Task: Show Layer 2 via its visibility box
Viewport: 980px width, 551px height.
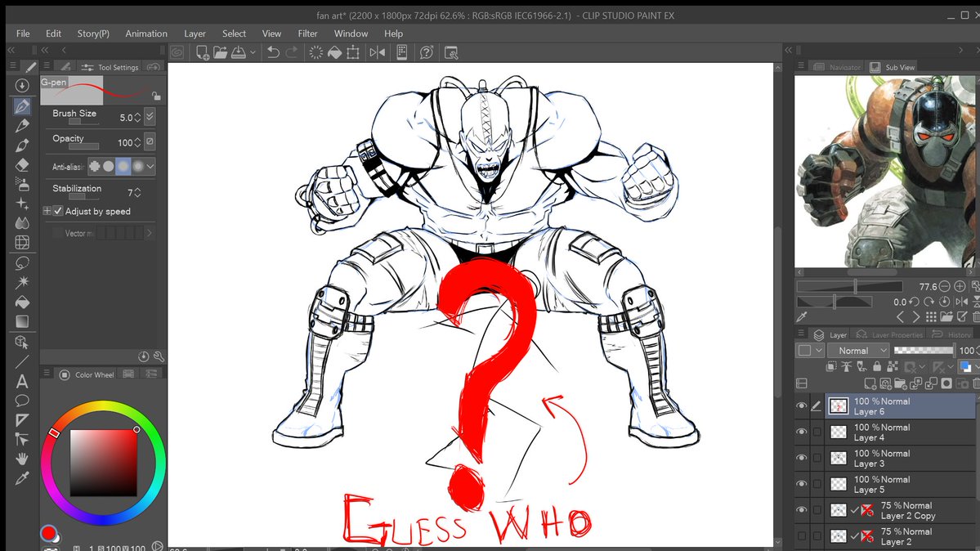Action: 801,536
